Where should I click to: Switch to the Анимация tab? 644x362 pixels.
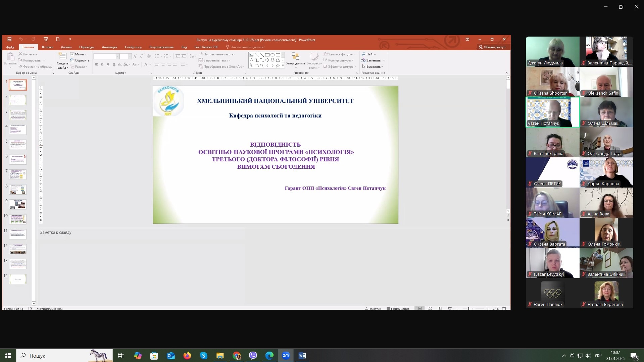click(x=109, y=47)
